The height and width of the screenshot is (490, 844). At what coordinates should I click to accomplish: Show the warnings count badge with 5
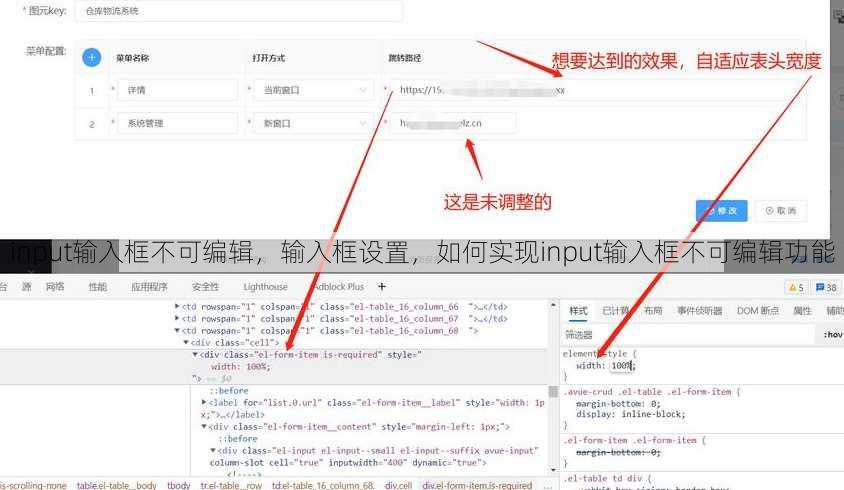tap(796, 288)
